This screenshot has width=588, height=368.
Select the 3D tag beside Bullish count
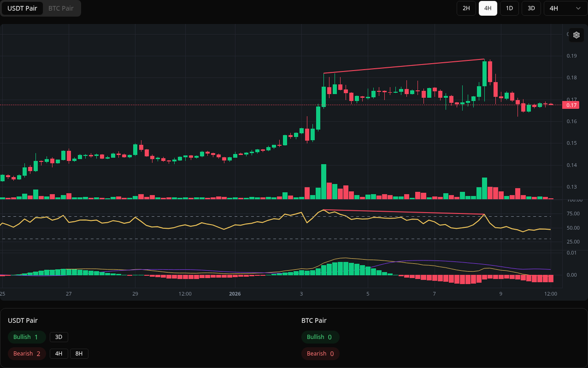[x=58, y=337]
